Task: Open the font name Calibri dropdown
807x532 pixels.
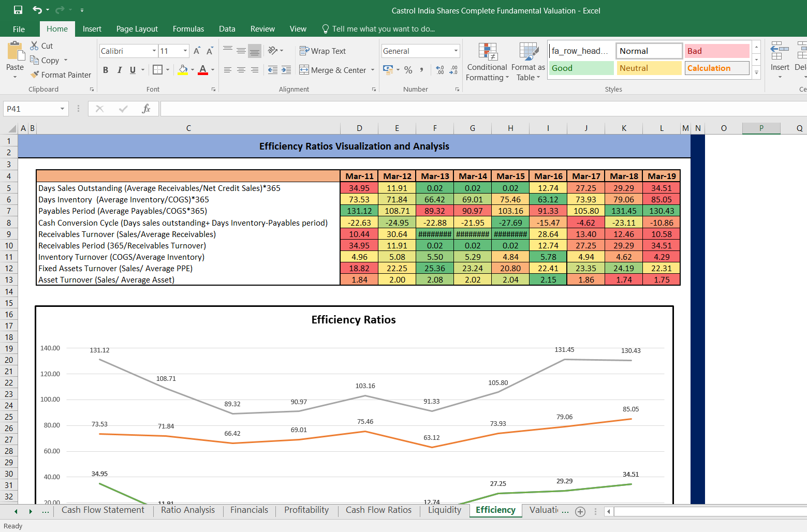Action: [154, 51]
